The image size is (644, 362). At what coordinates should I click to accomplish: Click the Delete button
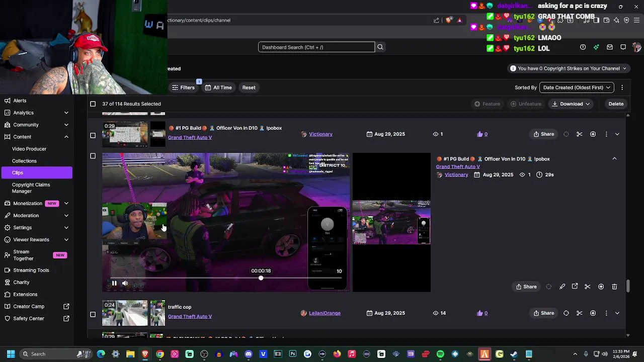(616, 104)
